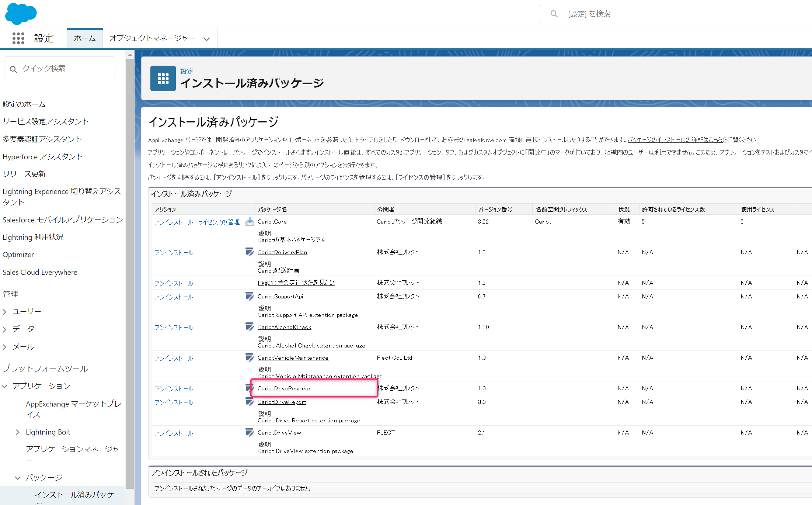This screenshot has width=812, height=505.
Task: Open サービス設定アシスタント in sidebar
Action: pos(46,122)
